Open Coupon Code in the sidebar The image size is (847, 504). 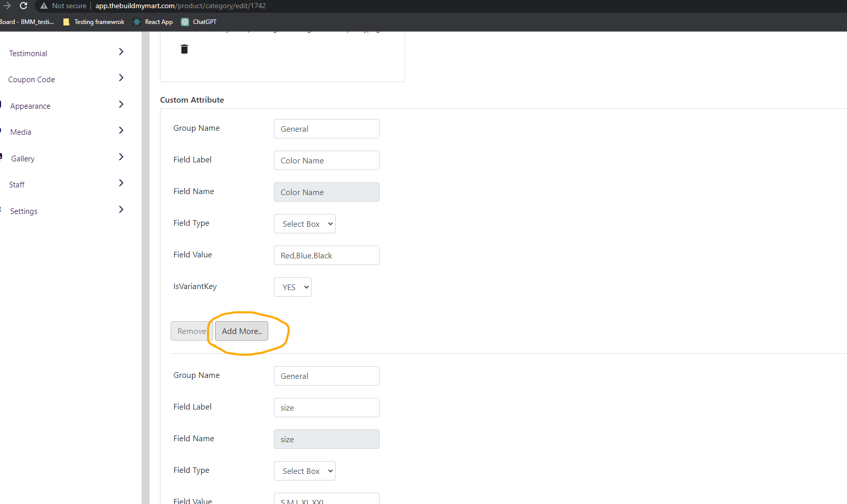tap(32, 80)
